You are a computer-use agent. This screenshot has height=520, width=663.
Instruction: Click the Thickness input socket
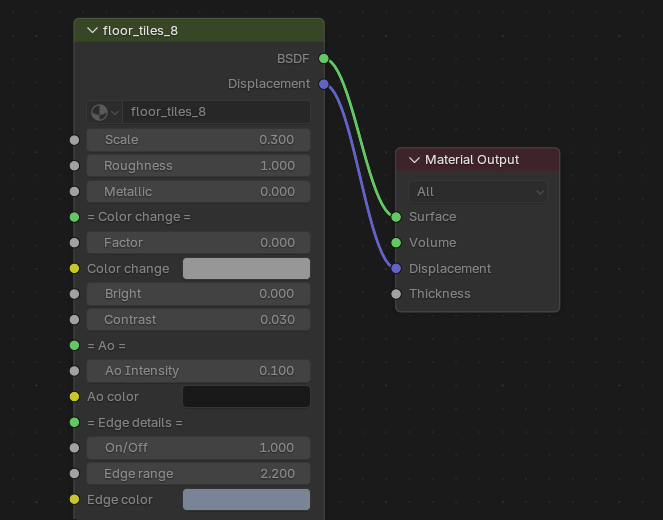(x=396, y=294)
